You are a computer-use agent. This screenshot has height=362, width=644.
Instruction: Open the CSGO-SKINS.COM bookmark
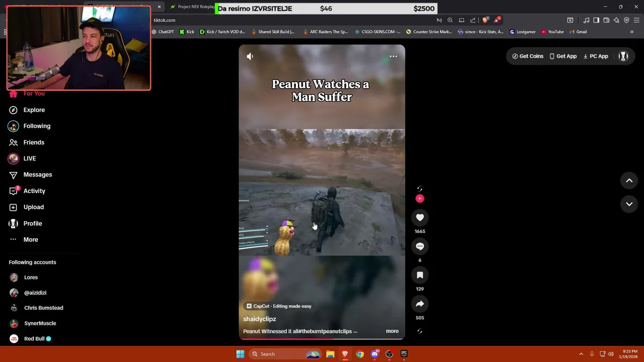tap(377, 32)
